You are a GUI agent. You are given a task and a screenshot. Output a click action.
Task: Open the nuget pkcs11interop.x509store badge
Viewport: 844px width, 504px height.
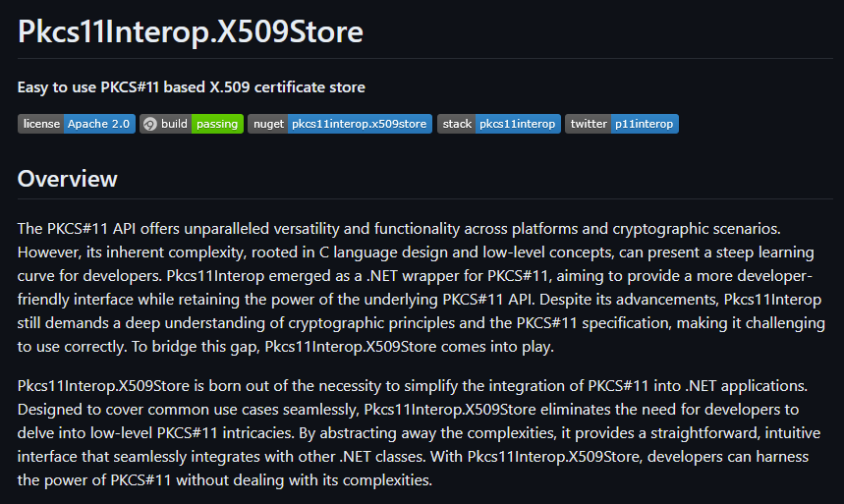[x=340, y=124]
